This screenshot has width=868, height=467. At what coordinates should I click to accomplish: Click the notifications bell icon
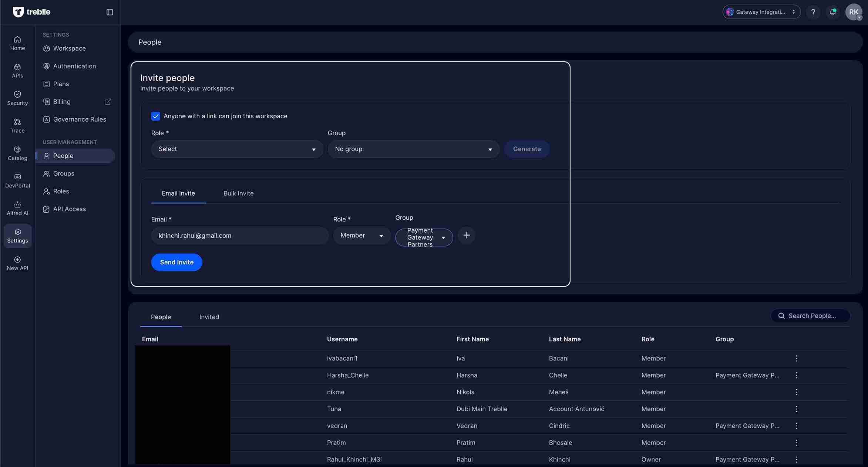click(x=833, y=11)
